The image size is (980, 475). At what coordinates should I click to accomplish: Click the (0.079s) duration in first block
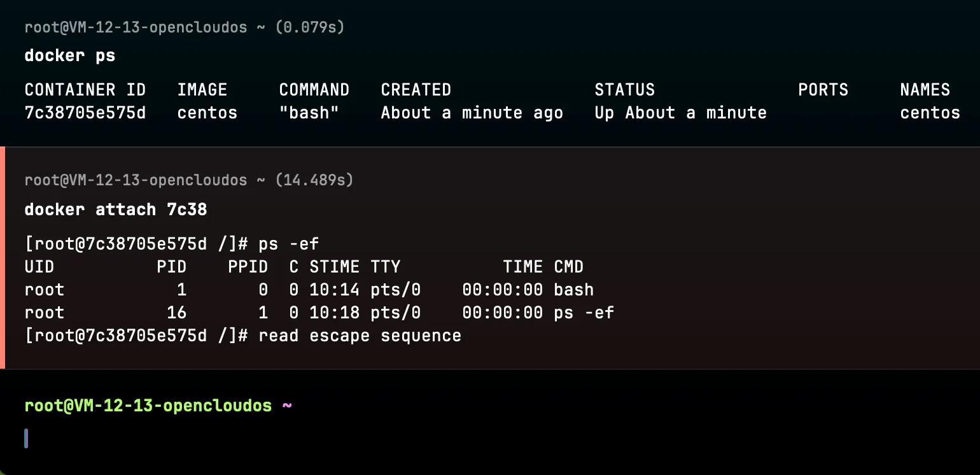pyautogui.click(x=309, y=27)
